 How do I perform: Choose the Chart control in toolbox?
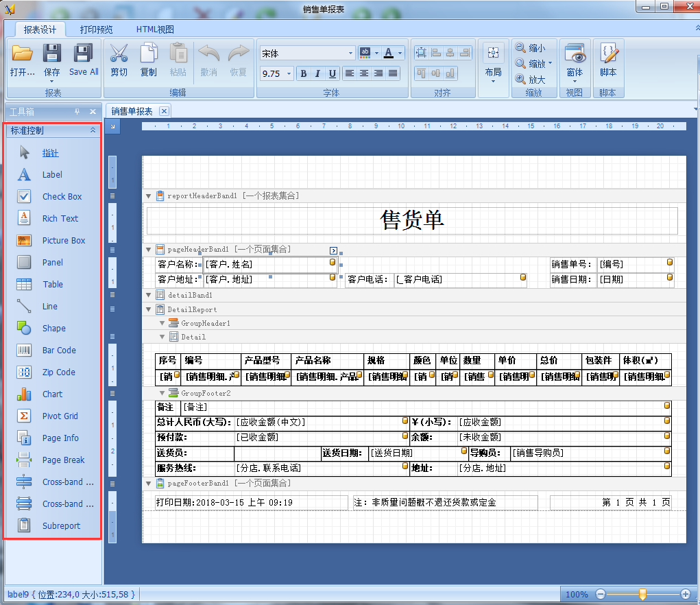[52, 394]
